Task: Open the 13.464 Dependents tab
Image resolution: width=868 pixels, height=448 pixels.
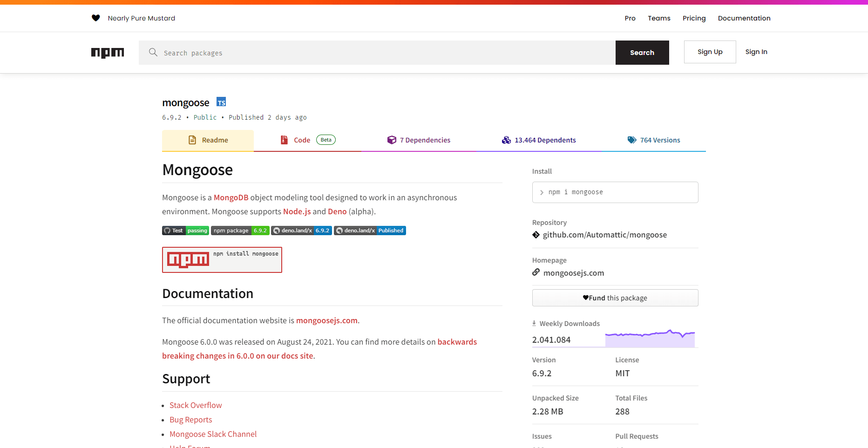Action: (x=539, y=140)
